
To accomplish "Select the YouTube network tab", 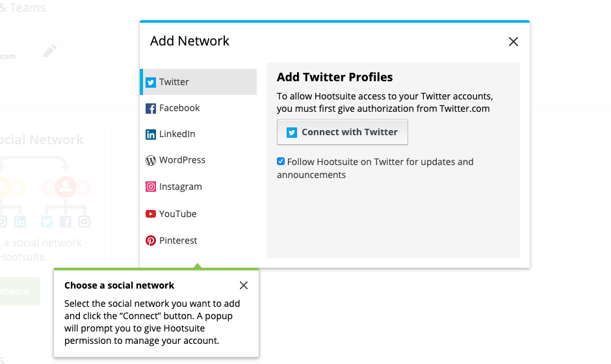I will click(198, 214).
